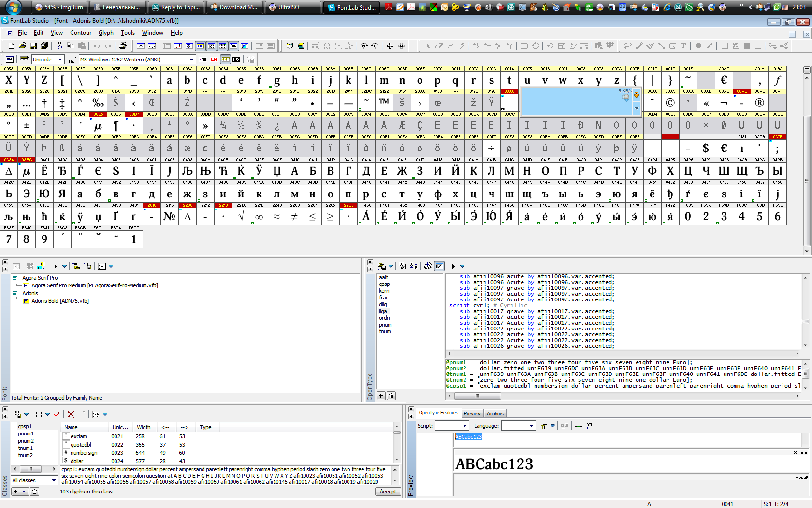Image resolution: width=812 pixels, height=508 pixels.
Task: Select the Pencil drawing tool
Action: (639, 46)
